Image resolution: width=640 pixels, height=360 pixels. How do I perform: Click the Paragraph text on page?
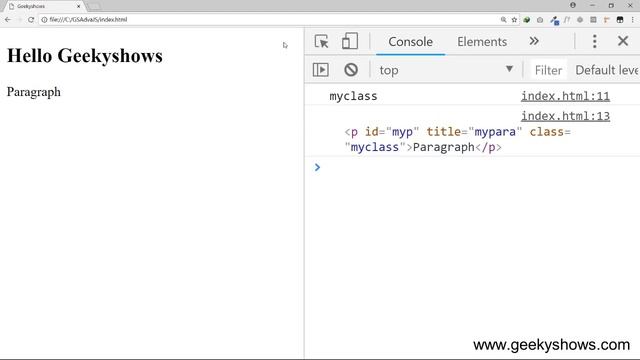coord(33,92)
